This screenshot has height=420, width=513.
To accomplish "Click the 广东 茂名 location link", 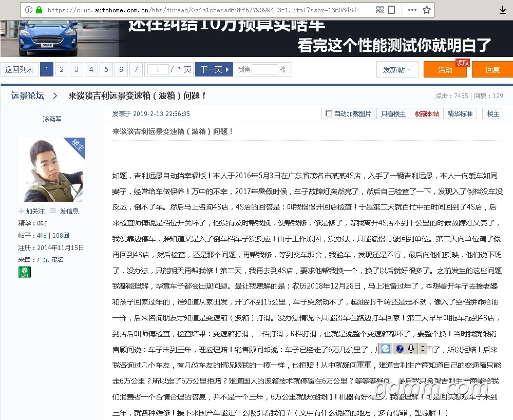I will coord(50,260).
